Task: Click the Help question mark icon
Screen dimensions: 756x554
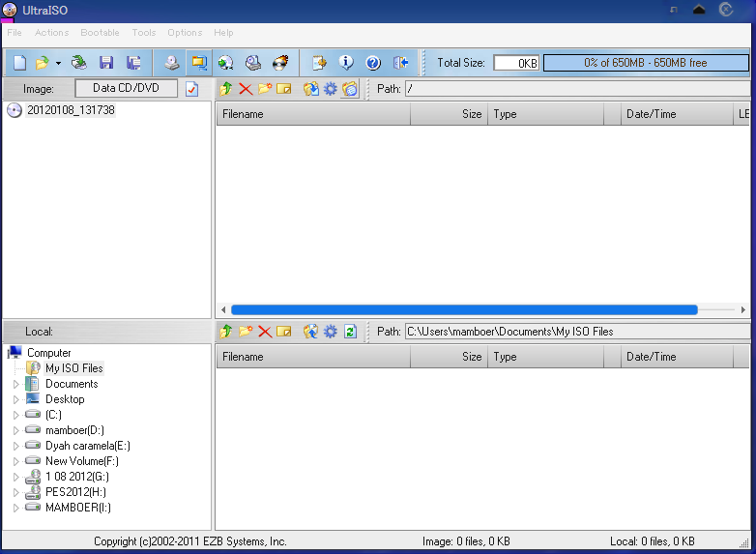Action: 373,63
